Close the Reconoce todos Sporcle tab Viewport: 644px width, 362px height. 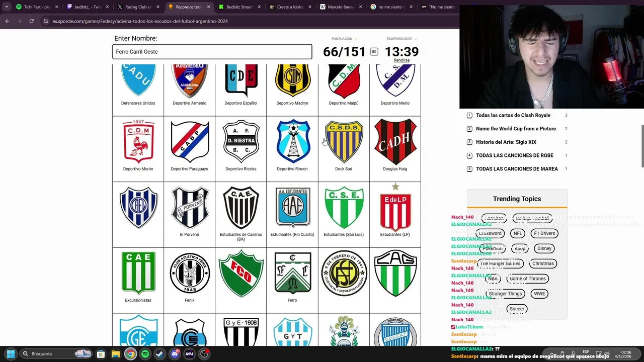[x=209, y=7]
